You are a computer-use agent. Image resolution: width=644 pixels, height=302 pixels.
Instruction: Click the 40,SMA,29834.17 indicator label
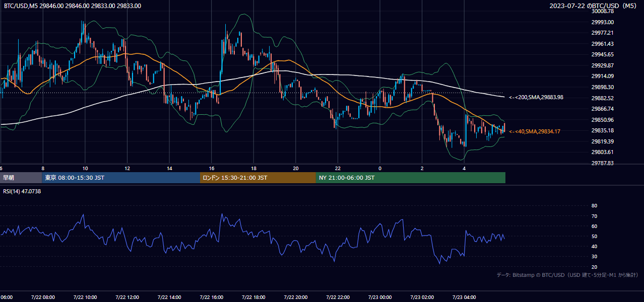pyautogui.click(x=535, y=131)
